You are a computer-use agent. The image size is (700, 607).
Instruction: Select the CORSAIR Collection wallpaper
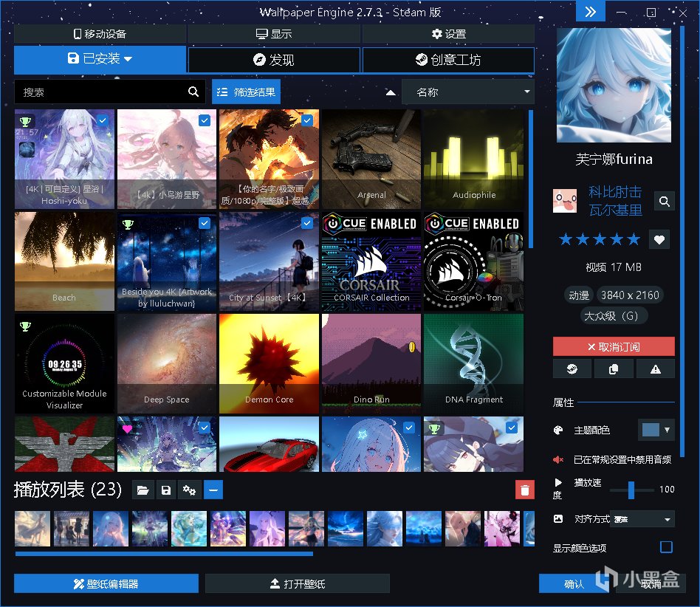tap(371, 261)
